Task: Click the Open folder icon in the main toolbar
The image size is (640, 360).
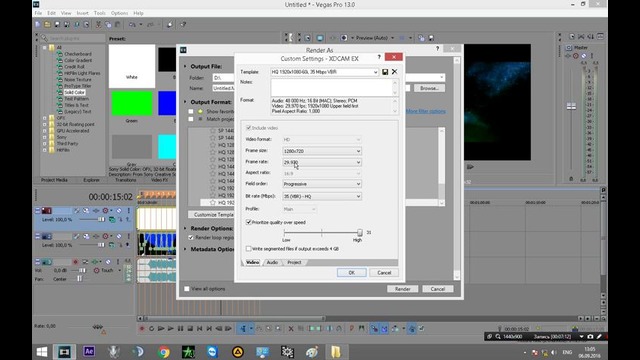Action: pos(47,24)
